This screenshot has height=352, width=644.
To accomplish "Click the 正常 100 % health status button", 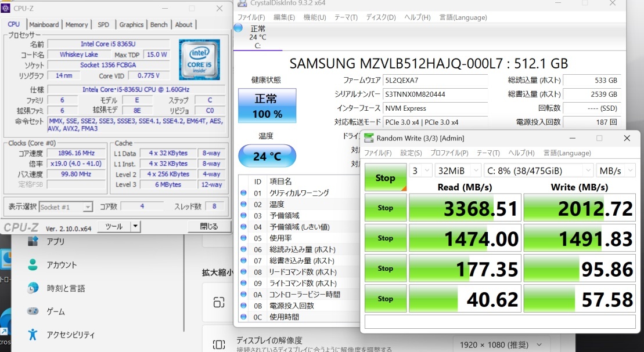I will click(x=267, y=106).
